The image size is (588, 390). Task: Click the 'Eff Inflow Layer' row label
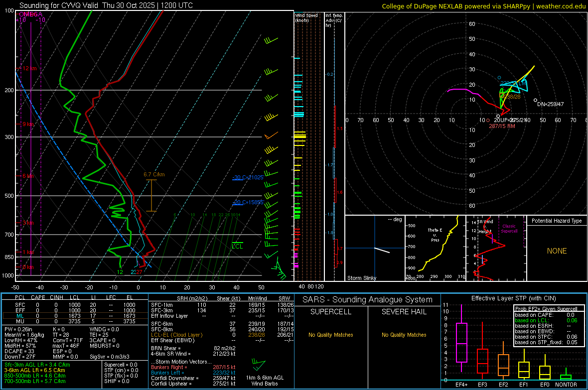pyautogui.click(x=169, y=316)
